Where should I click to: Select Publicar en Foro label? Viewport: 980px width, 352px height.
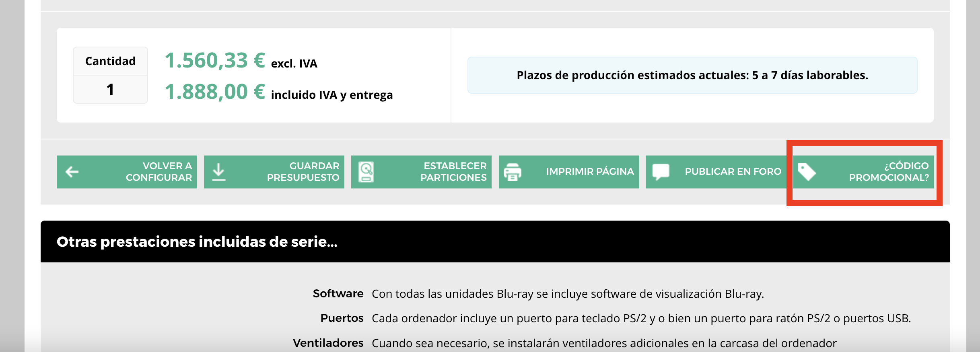coord(733,172)
